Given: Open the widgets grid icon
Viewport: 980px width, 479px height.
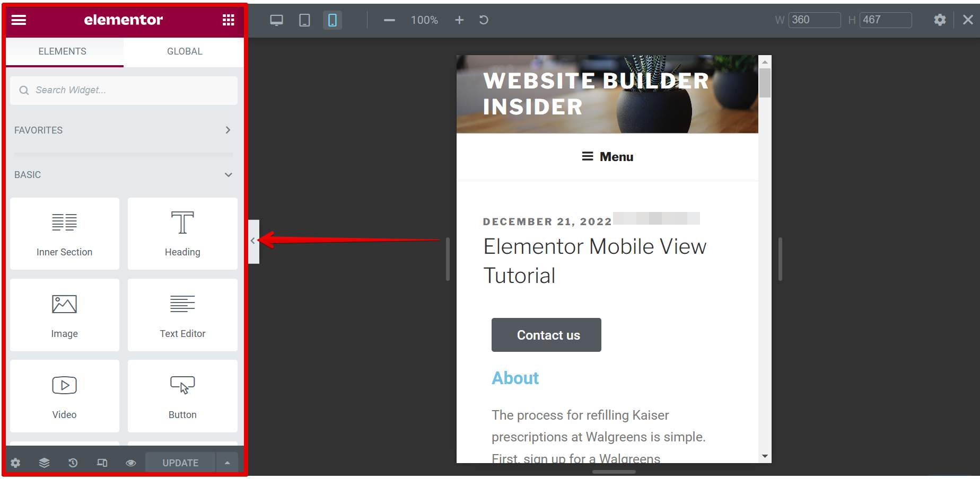Looking at the screenshot, I should [228, 20].
